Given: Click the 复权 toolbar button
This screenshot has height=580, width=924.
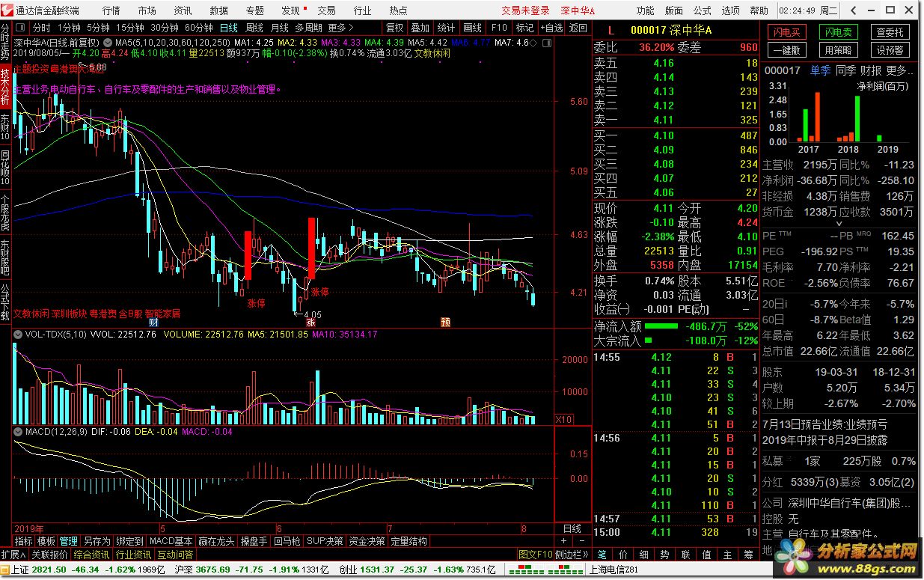Looking at the screenshot, I should click(x=394, y=28).
